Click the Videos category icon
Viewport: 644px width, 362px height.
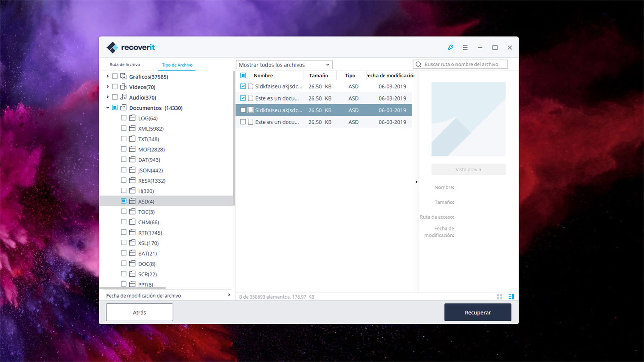click(123, 87)
